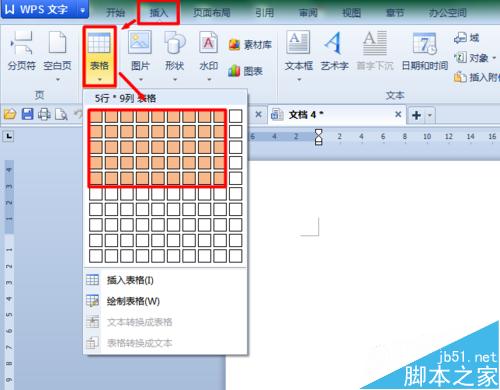The height and width of the screenshot is (390, 500).
Task: Close the 文档 4 tab
Action: click(398, 114)
